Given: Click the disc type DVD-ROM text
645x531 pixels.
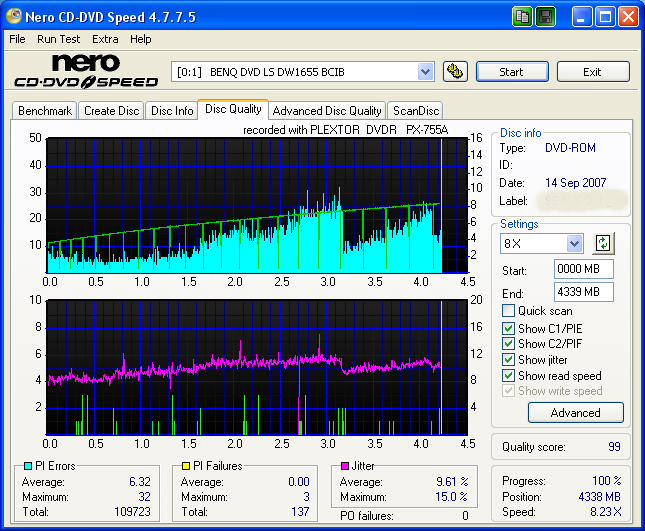Looking at the screenshot, I should click(x=570, y=148).
